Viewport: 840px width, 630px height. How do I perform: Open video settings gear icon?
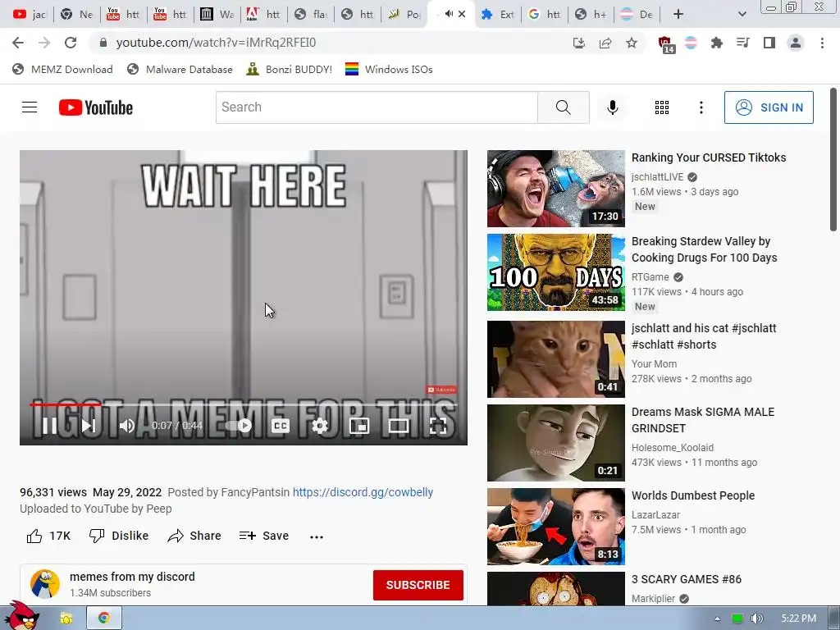[x=320, y=426]
